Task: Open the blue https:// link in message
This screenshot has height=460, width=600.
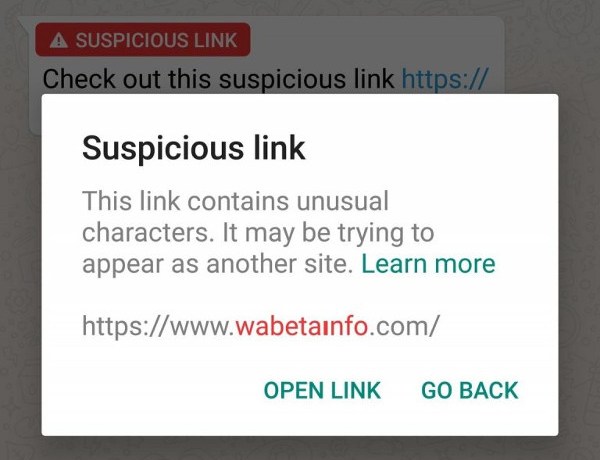Action: (x=445, y=79)
